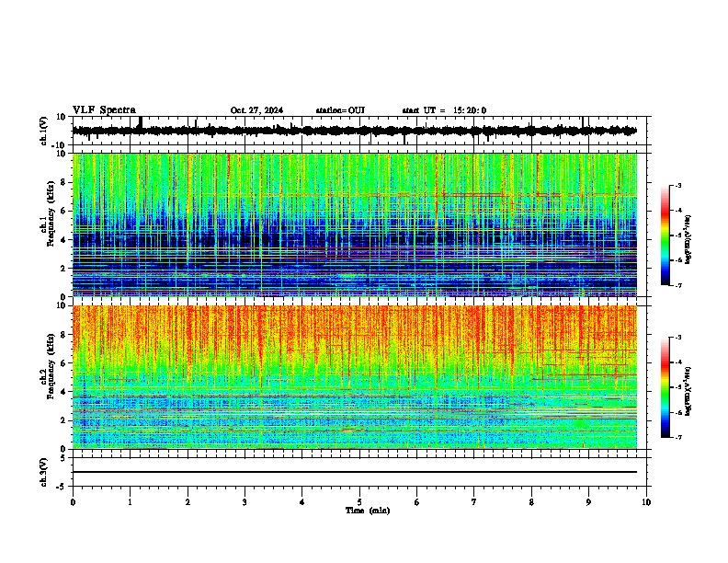
Task: Click time axis tick label '1'
Action: point(130,502)
